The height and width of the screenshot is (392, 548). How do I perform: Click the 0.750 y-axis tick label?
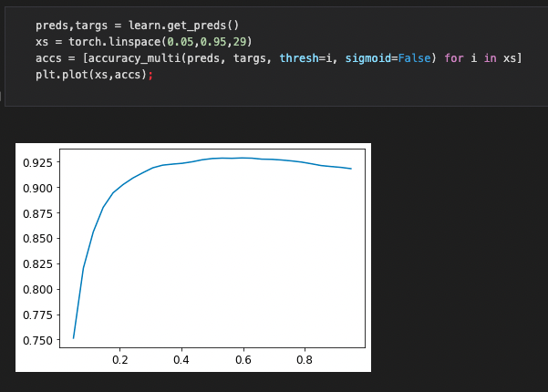coord(37,341)
